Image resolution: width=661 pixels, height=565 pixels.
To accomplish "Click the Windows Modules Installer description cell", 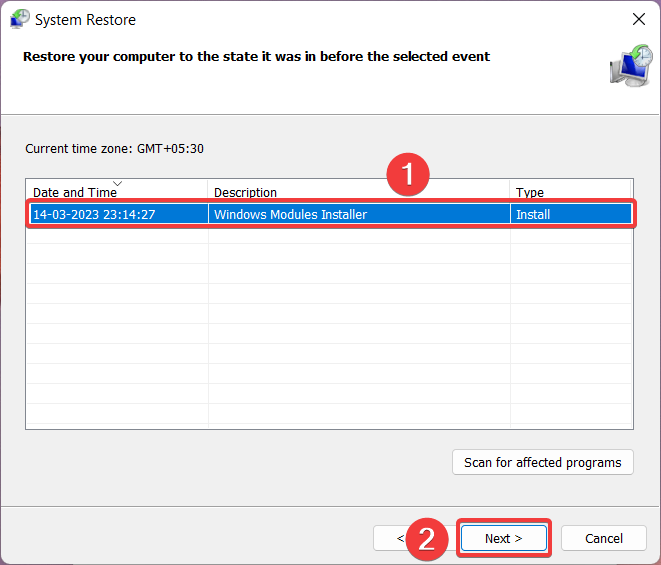I will pyautogui.click(x=359, y=214).
